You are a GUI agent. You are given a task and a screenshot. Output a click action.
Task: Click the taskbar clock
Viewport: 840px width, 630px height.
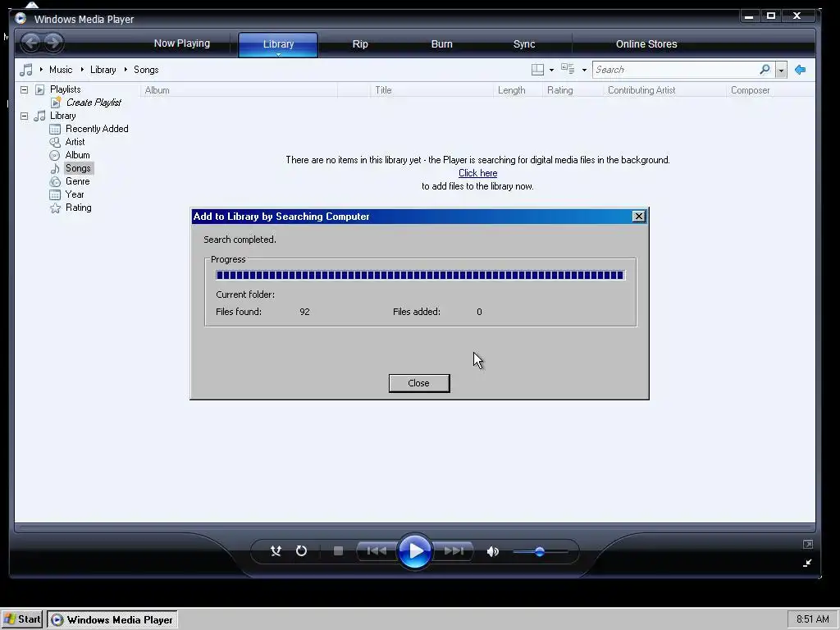tap(812, 619)
